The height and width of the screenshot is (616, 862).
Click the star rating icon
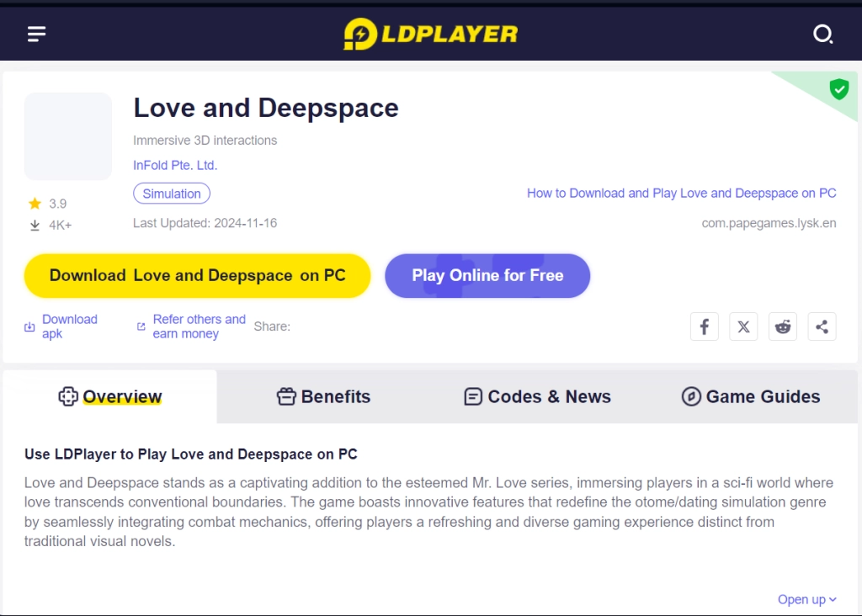tap(35, 204)
